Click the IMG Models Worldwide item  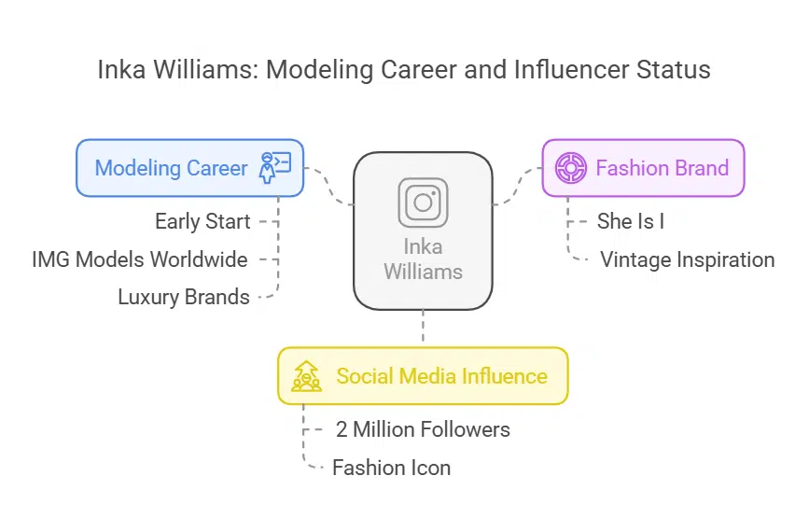140,259
